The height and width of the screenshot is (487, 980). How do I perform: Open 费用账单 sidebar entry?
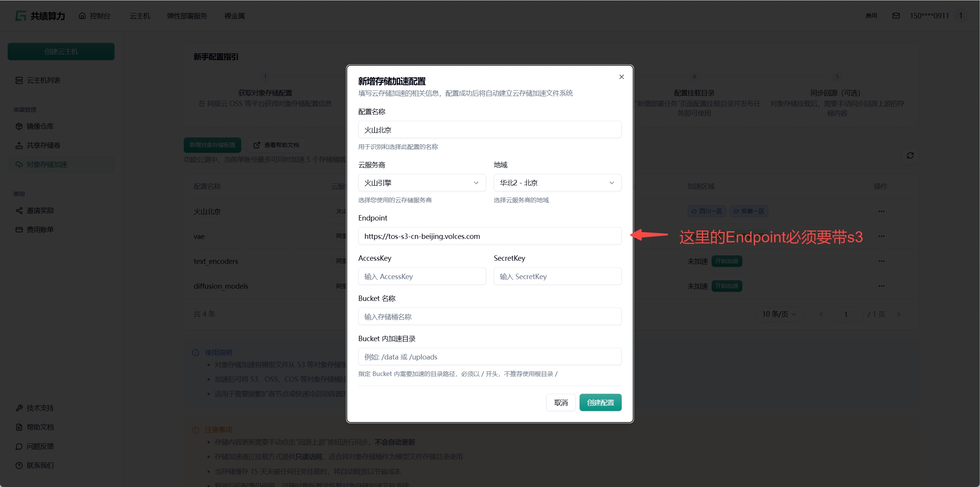[40, 230]
